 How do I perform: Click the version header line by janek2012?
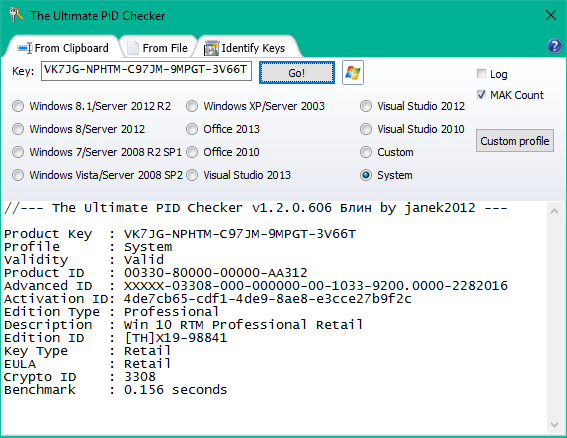[256, 208]
